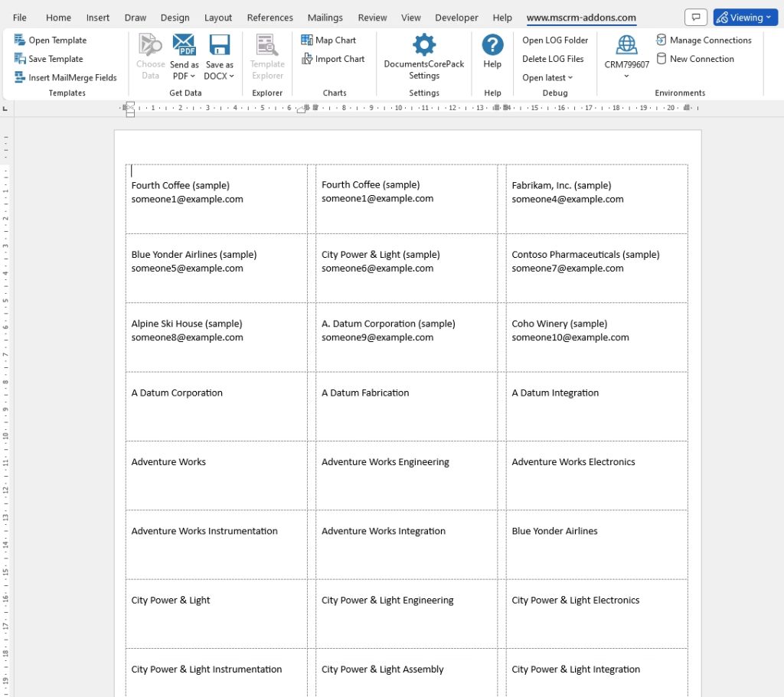Image resolution: width=784 pixels, height=697 pixels.
Task: Click the Help question mark icon
Action: point(492,45)
